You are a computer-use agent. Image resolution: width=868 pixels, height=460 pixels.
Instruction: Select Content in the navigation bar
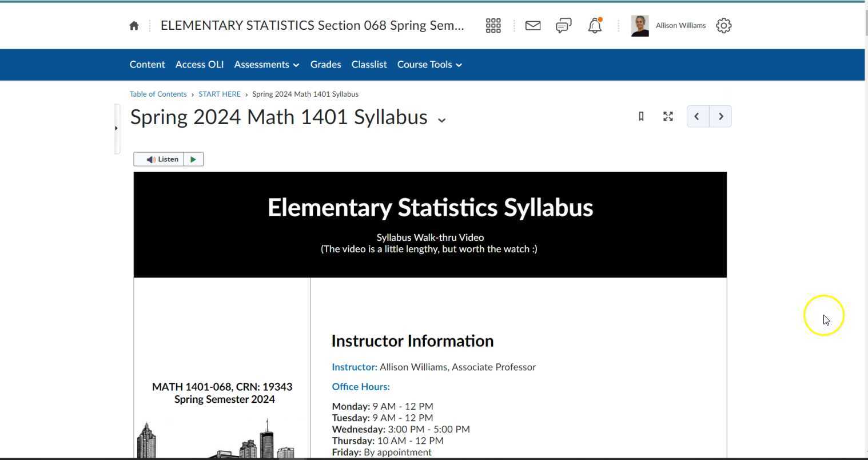click(147, 64)
